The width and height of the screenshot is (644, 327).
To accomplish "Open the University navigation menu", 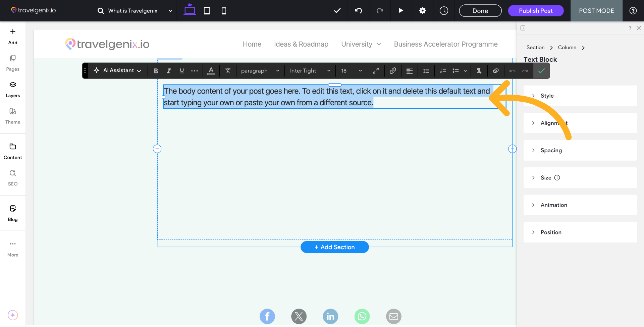I will (x=361, y=44).
